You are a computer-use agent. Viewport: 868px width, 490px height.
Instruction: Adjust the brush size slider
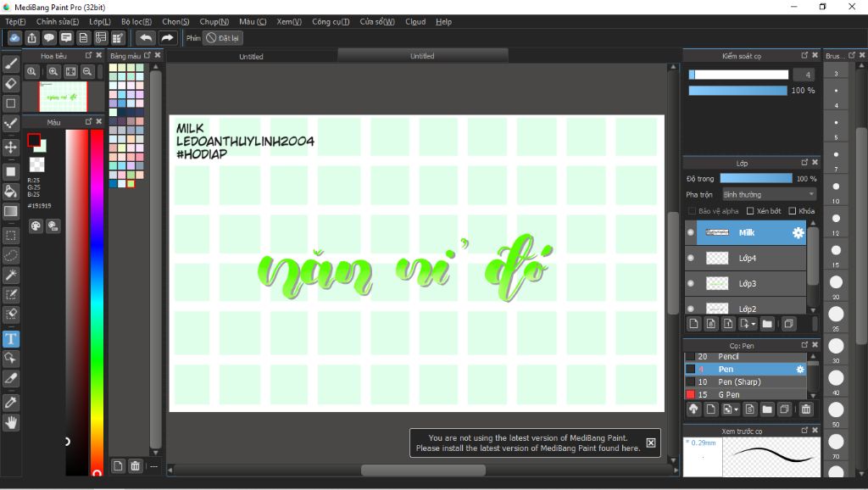pyautogui.click(x=738, y=75)
